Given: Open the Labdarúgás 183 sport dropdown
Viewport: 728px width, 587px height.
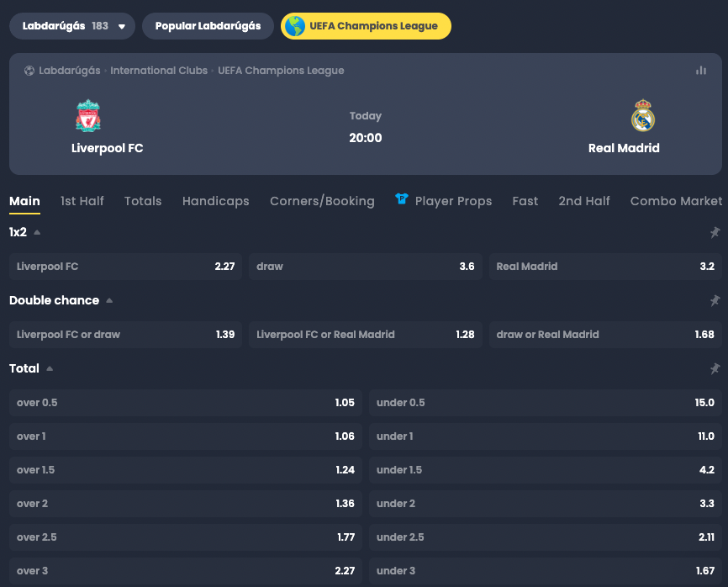Looking at the screenshot, I should pos(72,26).
